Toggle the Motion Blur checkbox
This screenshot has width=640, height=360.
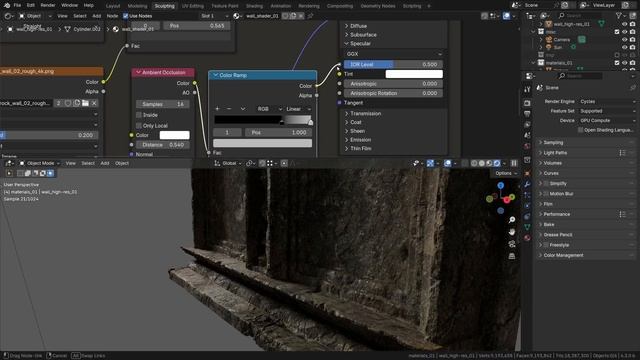click(546, 194)
